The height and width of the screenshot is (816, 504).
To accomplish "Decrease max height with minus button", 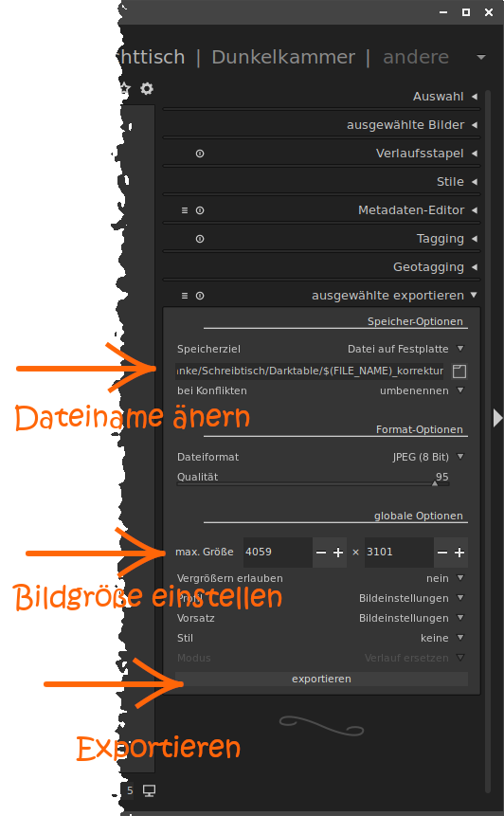I will coord(442,553).
